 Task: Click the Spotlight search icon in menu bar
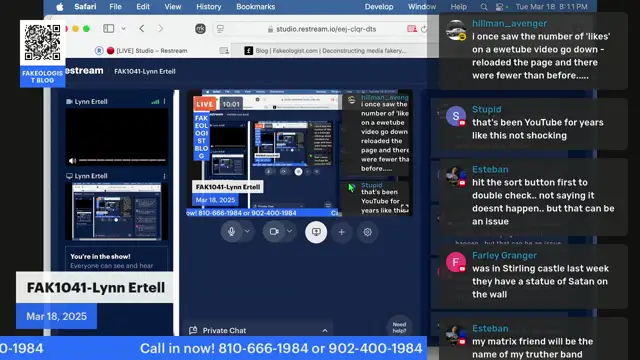point(484,7)
